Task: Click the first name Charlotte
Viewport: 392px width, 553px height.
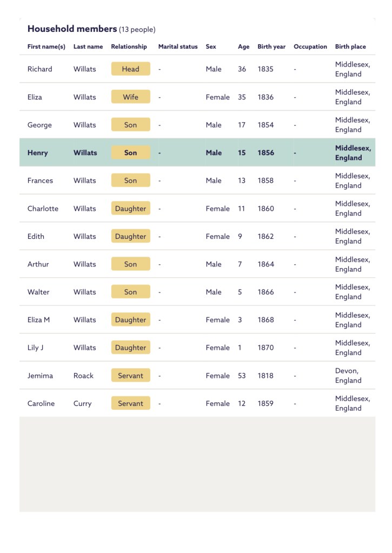Action: [x=43, y=209]
